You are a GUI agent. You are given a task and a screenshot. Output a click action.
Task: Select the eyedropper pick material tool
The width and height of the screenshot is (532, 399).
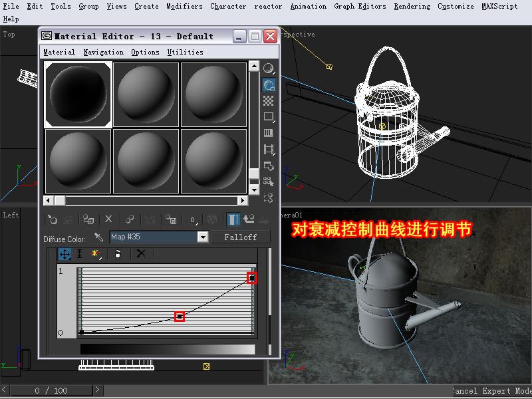click(98, 237)
